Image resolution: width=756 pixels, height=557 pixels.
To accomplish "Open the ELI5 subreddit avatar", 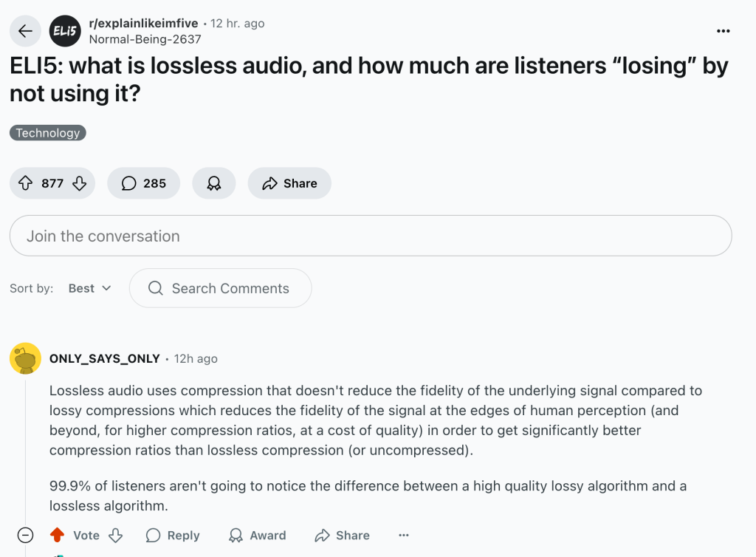I will point(63,30).
